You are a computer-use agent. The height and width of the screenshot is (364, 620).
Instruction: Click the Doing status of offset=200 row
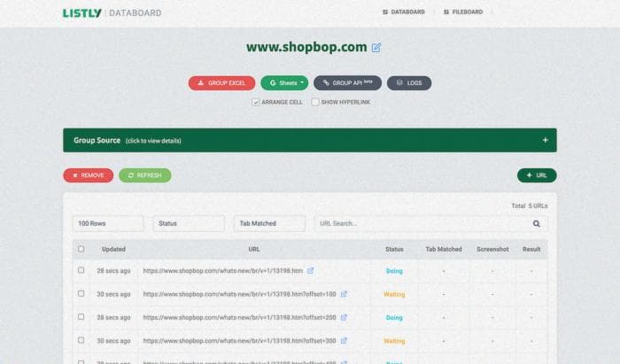[394, 318]
